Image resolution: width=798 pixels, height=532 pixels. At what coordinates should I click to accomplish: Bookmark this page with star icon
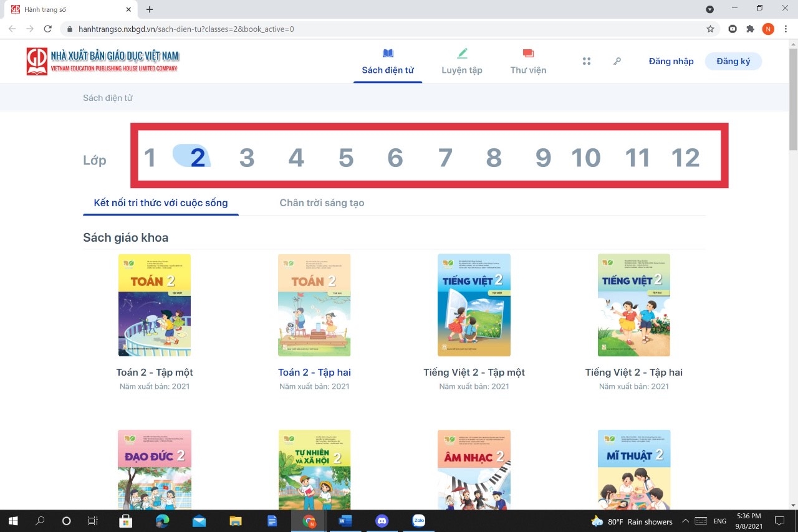point(710,29)
